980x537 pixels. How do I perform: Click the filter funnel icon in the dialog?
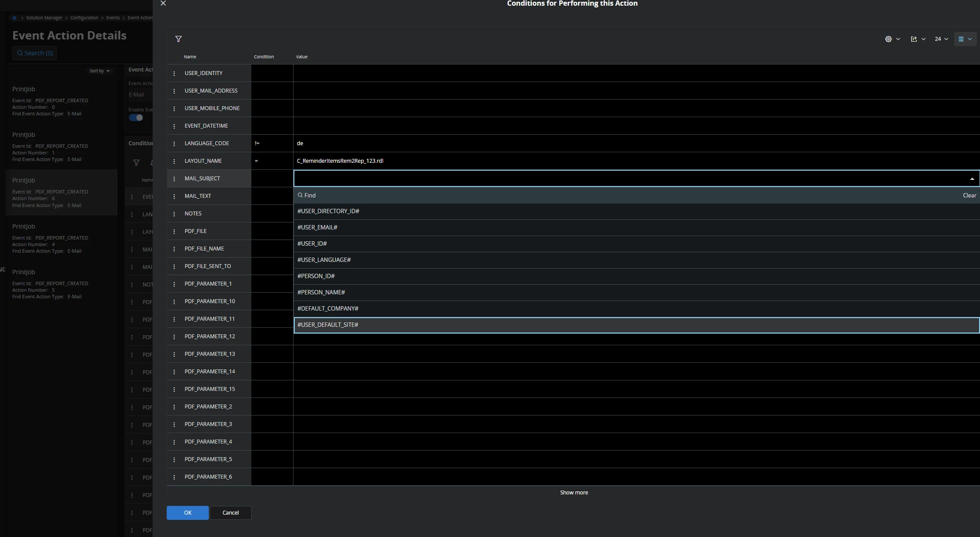(x=179, y=39)
